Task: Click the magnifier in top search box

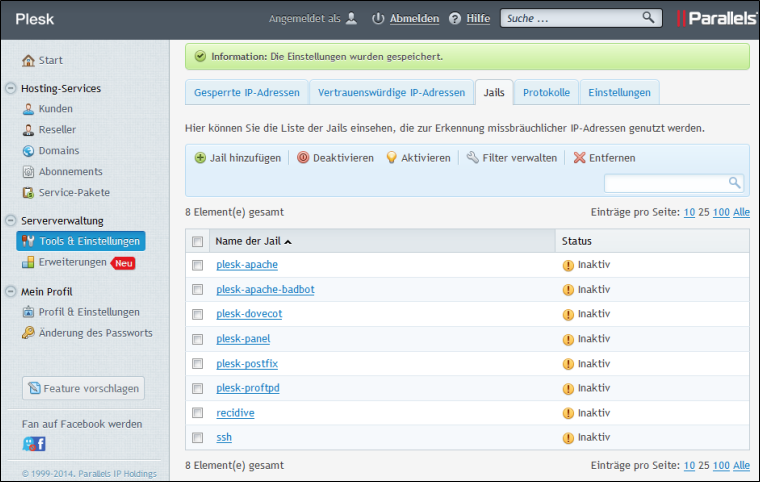Action: (648, 18)
